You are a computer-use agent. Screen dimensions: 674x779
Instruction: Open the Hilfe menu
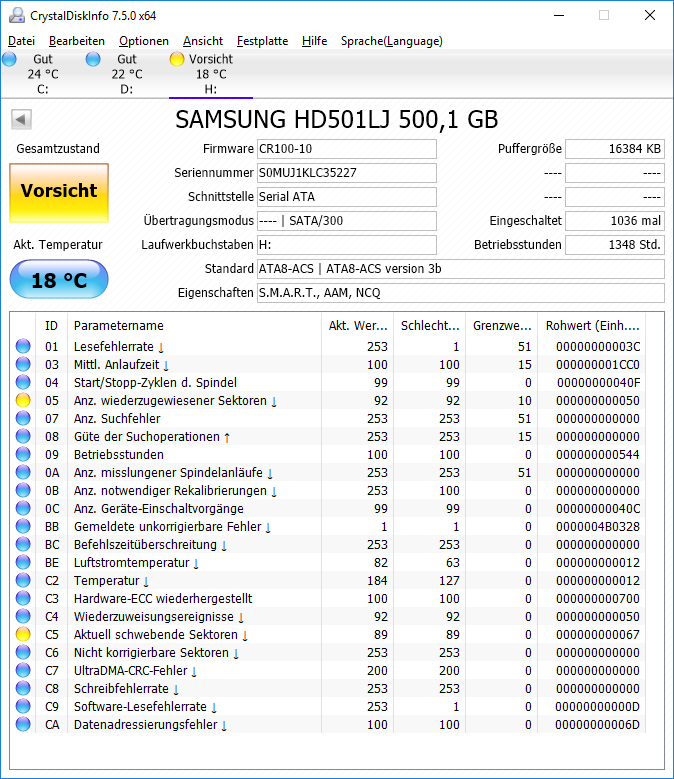[314, 41]
